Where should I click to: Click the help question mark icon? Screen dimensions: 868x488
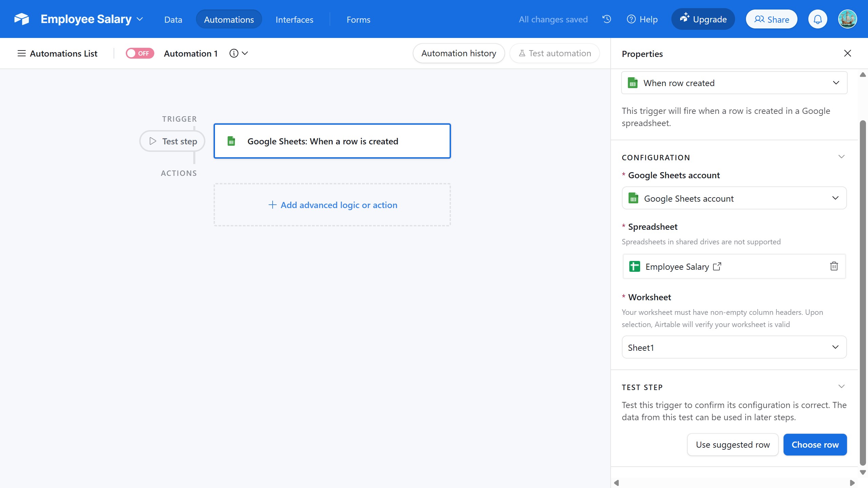click(631, 19)
